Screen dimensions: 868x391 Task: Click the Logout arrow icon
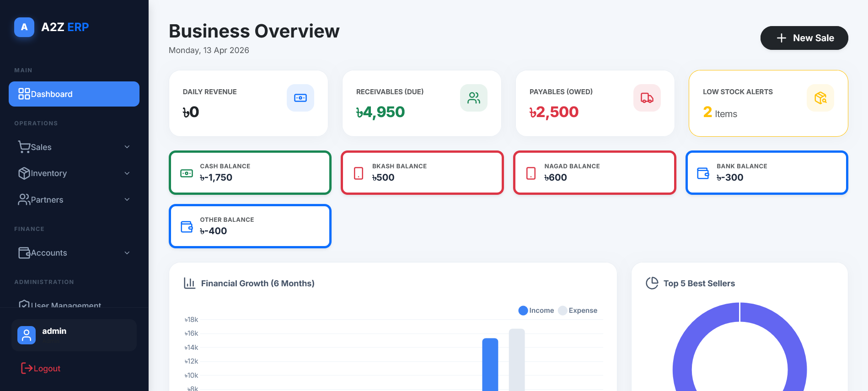click(x=27, y=368)
